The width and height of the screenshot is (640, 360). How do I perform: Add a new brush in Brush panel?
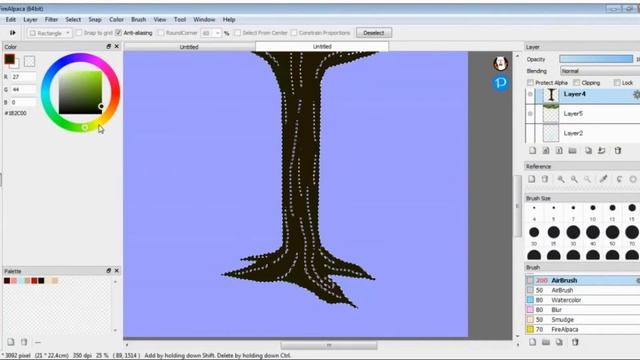533,342
